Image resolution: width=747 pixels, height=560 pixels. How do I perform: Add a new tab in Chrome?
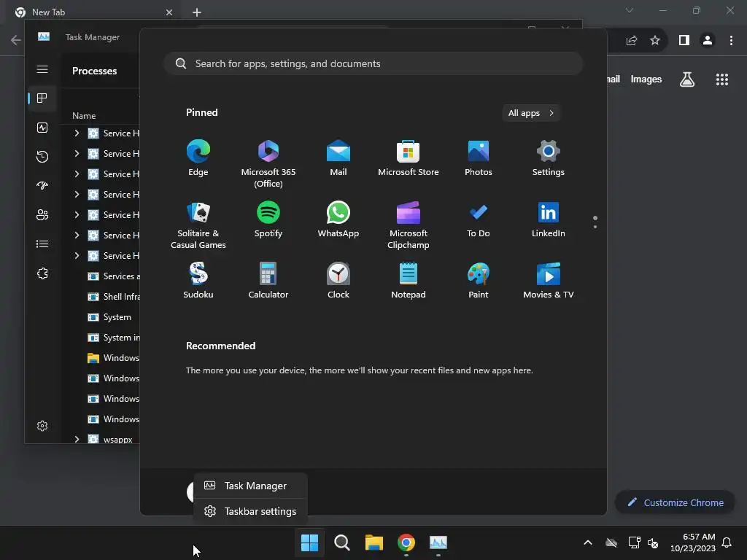pyautogui.click(x=197, y=12)
